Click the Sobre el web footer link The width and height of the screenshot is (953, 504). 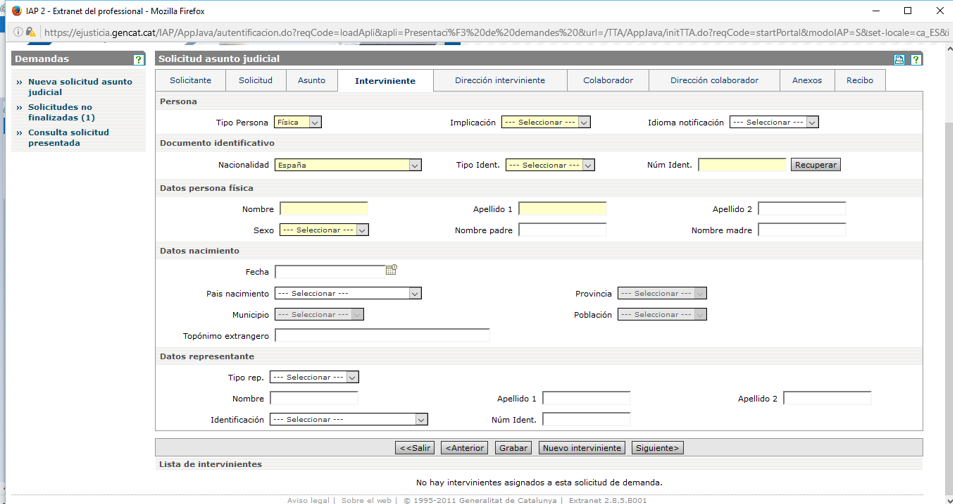366,500
